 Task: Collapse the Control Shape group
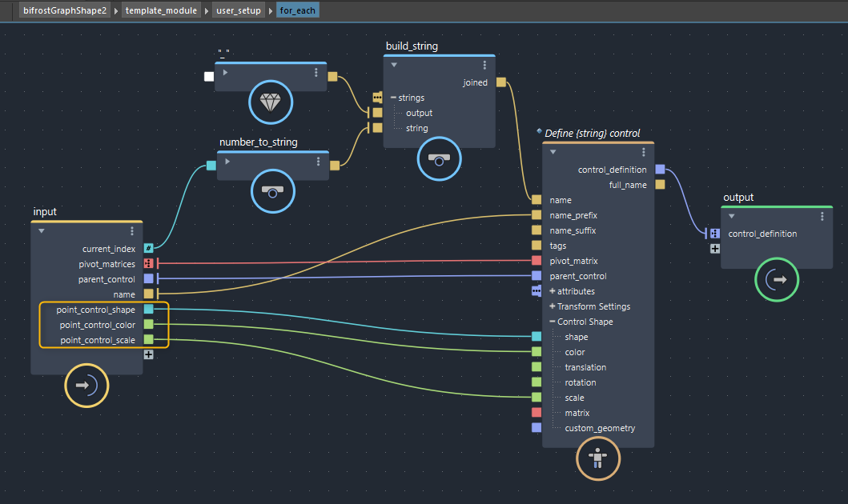pos(552,322)
